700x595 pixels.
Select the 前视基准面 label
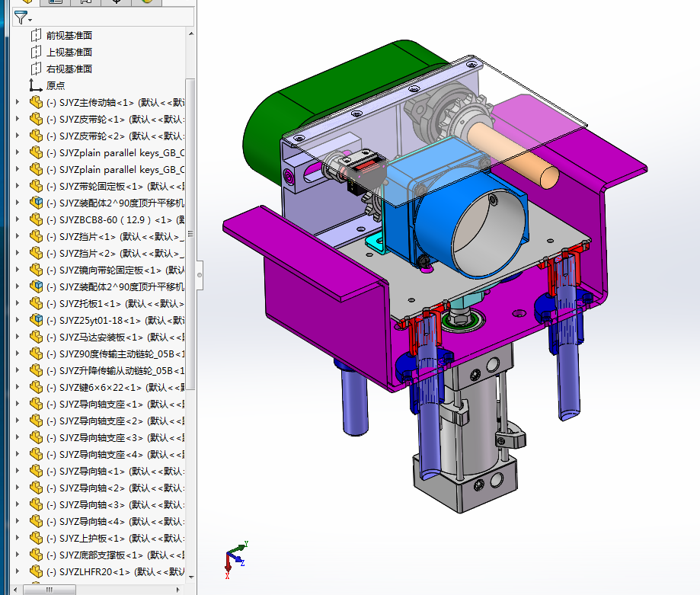click(x=69, y=35)
